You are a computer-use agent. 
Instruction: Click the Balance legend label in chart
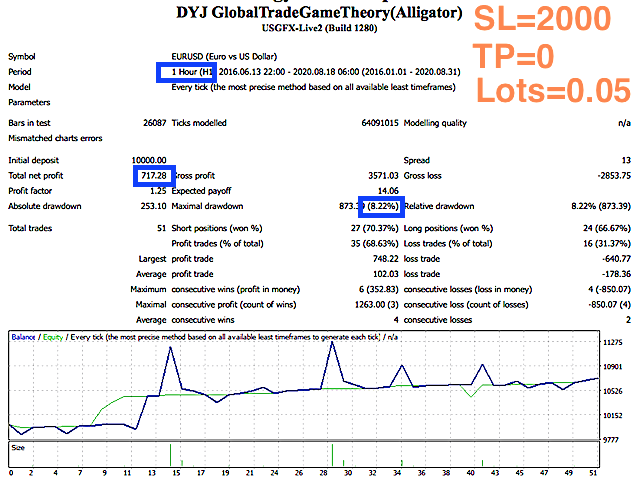(x=23, y=337)
